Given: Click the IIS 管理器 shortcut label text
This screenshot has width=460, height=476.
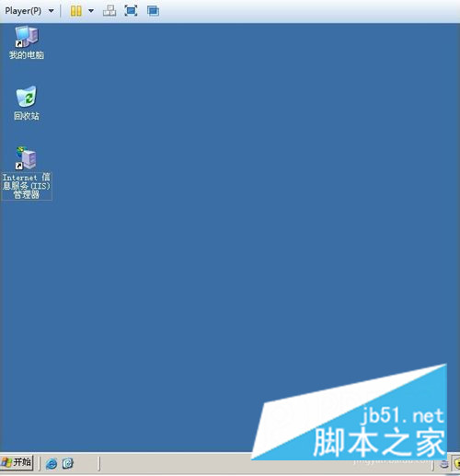Looking at the screenshot, I should [27, 186].
